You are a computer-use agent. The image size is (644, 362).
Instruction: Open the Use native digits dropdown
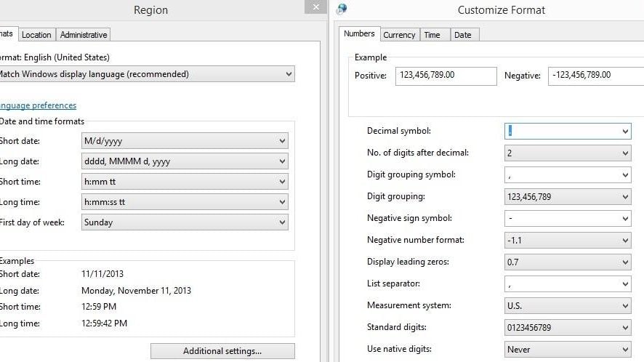click(x=567, y=349)
